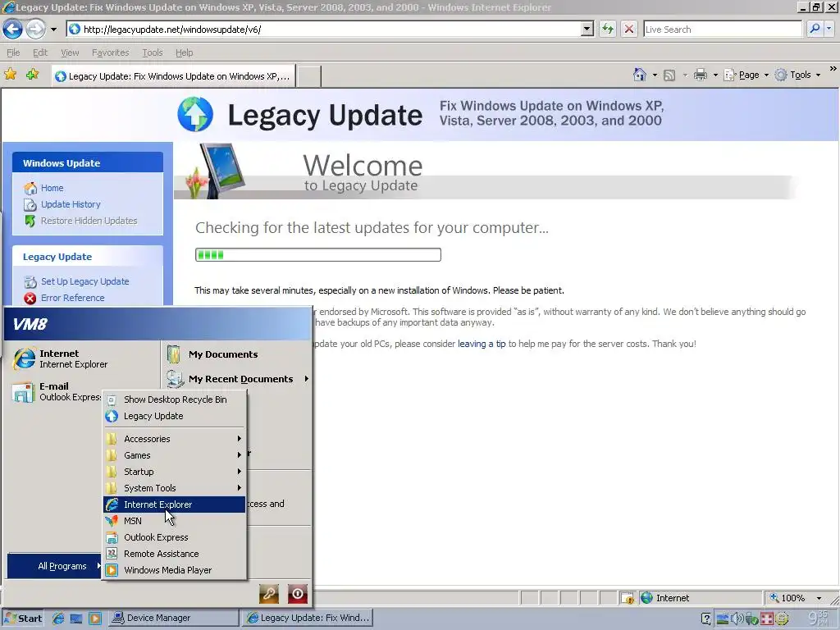The image size is (840, 630).
Task: Expand the Startup program folder
Action: (x=175, y=472)
